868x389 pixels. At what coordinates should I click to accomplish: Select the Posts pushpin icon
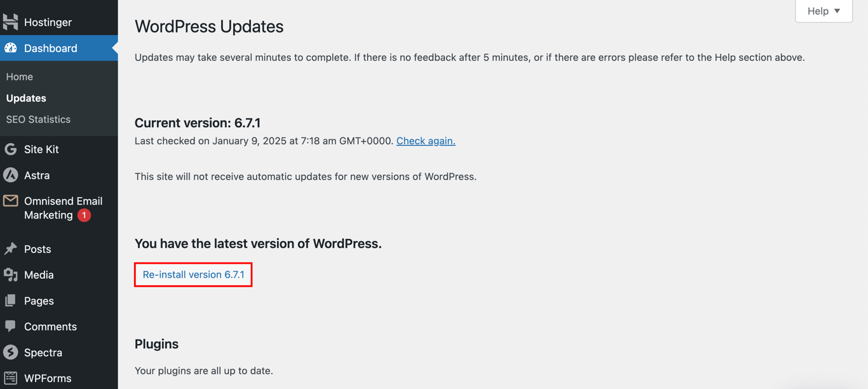click(x=11, y=249)
